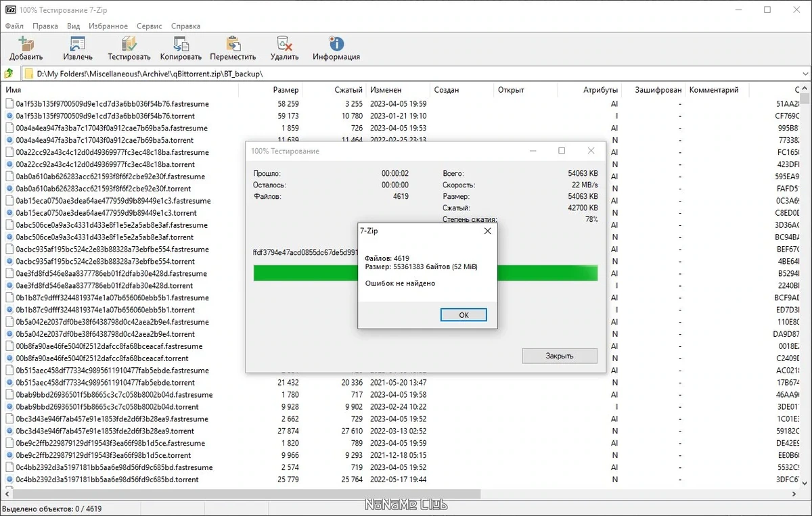Click the folder icon in the address bar

coord(29,73)
